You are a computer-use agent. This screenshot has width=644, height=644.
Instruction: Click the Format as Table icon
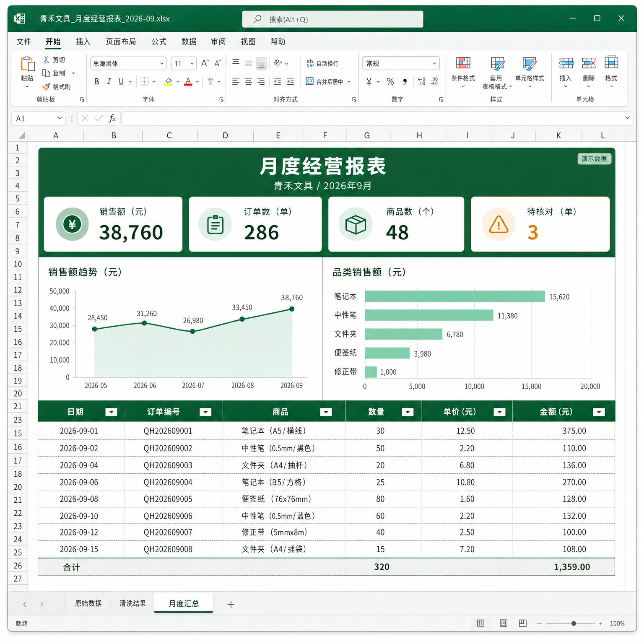(497, 64)
